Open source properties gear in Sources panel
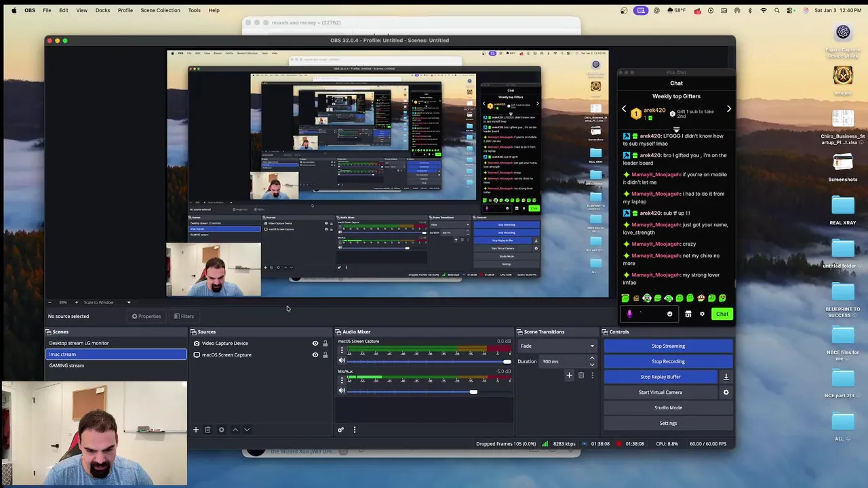The height and width of the screenshot is (488, 868). (221, 430)
